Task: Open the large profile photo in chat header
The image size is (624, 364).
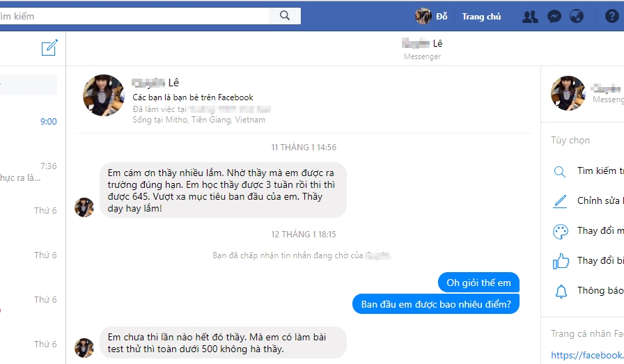Action: coord(104,95)
